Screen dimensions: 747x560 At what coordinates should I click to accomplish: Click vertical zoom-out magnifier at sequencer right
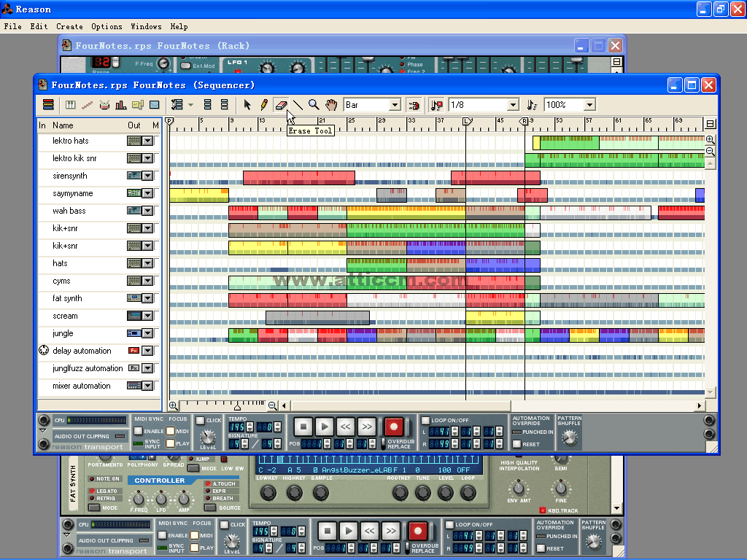click(x=710, y=152)
